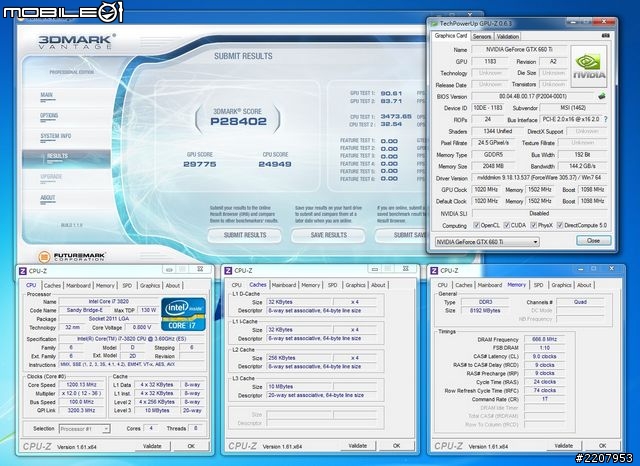Click the Bus Interface question mark in GPU-Z
Screen dimensions: 640x466
pos(606,120)
